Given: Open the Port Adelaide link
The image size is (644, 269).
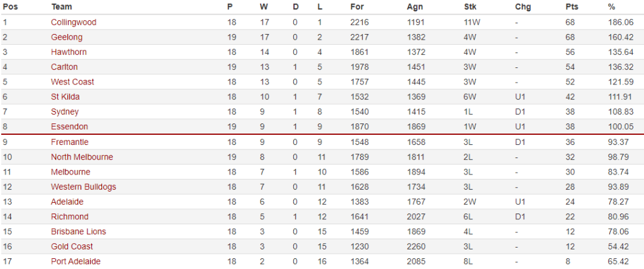Looking at the screenshot, I should point(76,261).
